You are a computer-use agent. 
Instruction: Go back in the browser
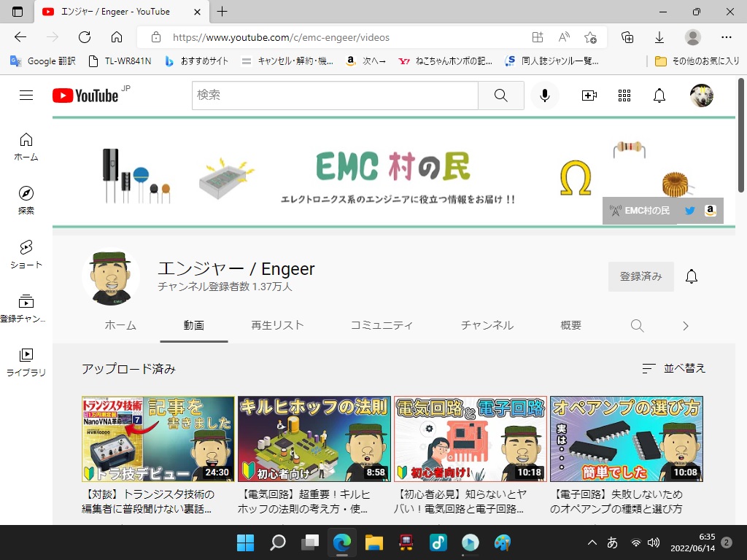pos(20,37)
